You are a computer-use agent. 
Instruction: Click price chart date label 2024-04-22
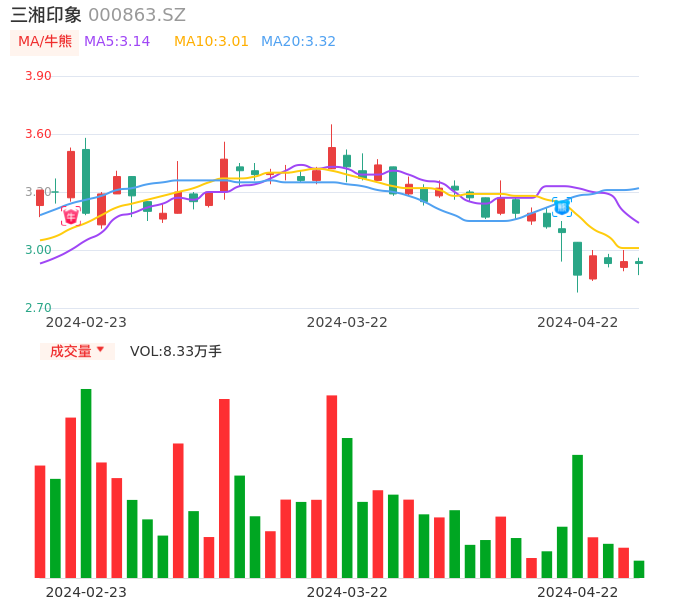point(578,322)
